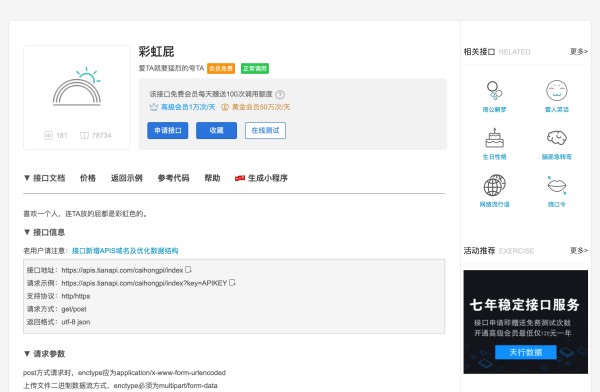This screenshot has height=392, width=600.
Task: Switch to the 返回示例 tab
Action: (127, 178)
